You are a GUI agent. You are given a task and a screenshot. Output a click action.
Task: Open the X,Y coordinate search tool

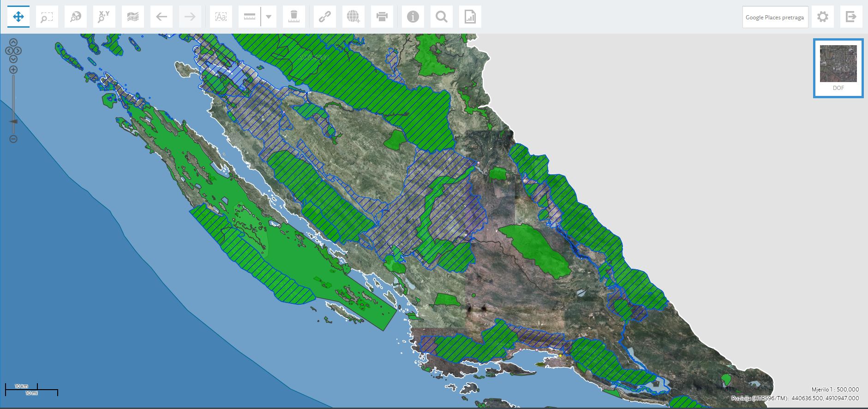pyautogui.click(x=104, y=17)
